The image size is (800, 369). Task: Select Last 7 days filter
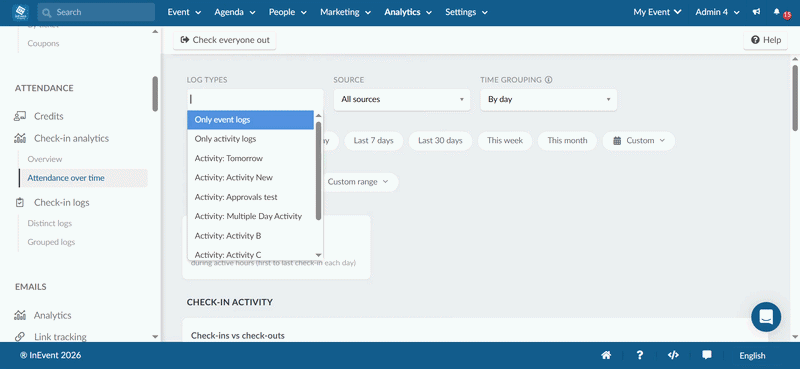coord(373,141)
